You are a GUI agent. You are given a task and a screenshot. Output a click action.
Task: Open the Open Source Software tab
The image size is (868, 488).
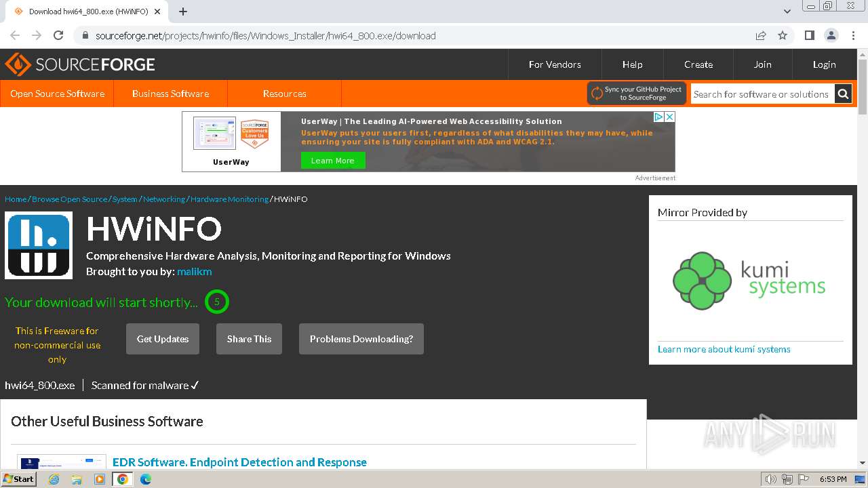click(x=57, y=94)
